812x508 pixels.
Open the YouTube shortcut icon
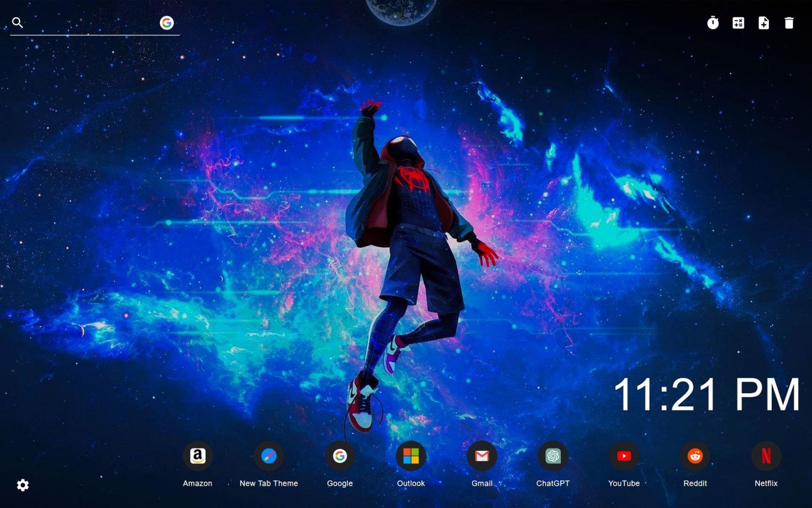pos(624,456)
